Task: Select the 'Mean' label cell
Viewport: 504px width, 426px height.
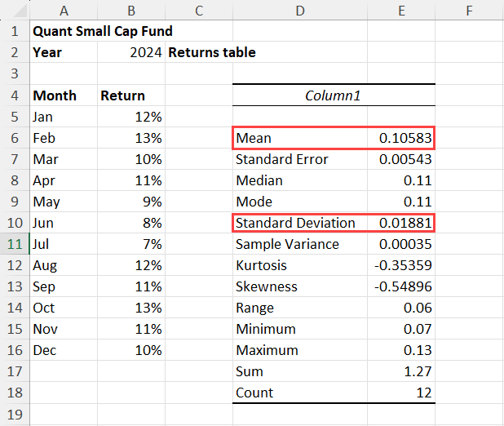Action: pyautogui.click(x=300, y=138)
